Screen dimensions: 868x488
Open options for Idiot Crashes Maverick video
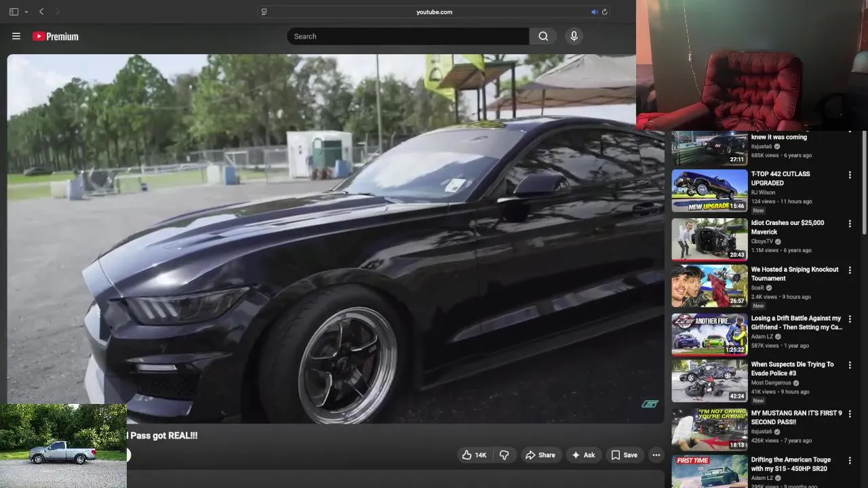click(x=850, y=224)
